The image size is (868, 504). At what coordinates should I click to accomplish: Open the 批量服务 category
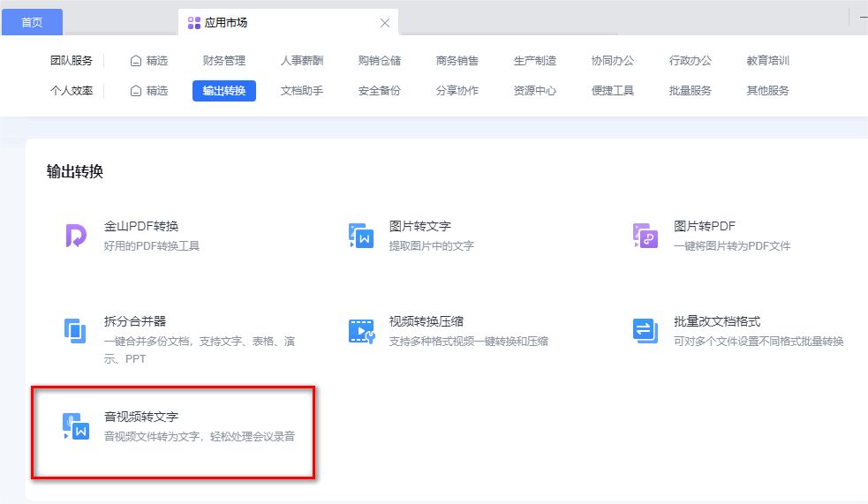690,91
